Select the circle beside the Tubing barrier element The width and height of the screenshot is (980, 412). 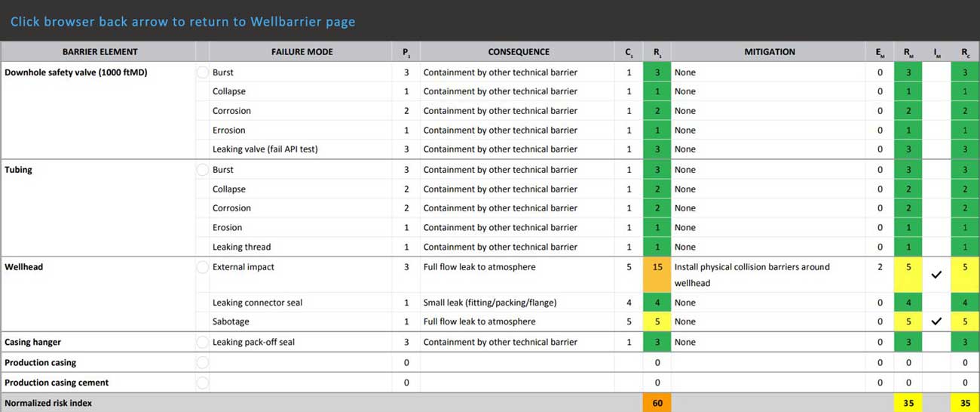(202, 170)
